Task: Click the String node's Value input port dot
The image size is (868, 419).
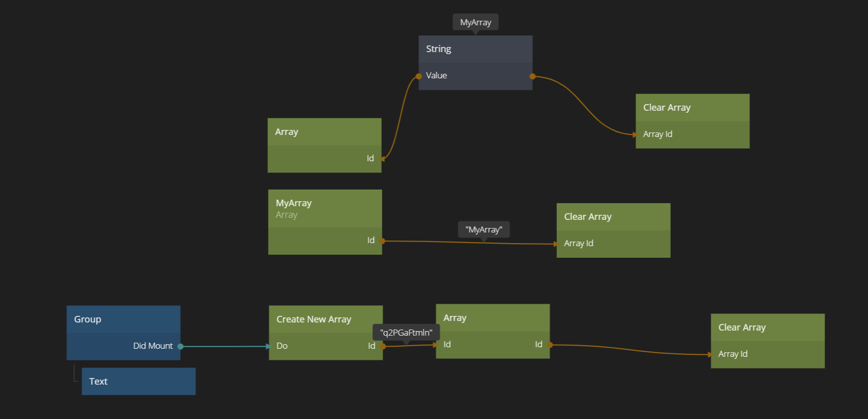Action: [419, 76]
